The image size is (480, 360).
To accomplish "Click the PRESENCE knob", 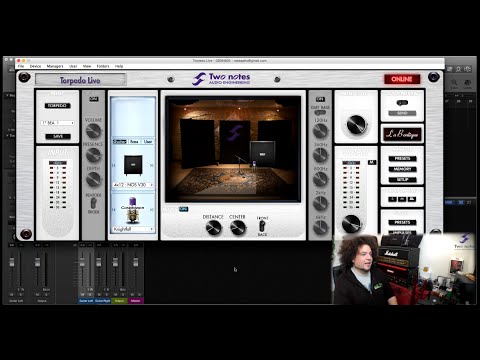I will point(93,155).
